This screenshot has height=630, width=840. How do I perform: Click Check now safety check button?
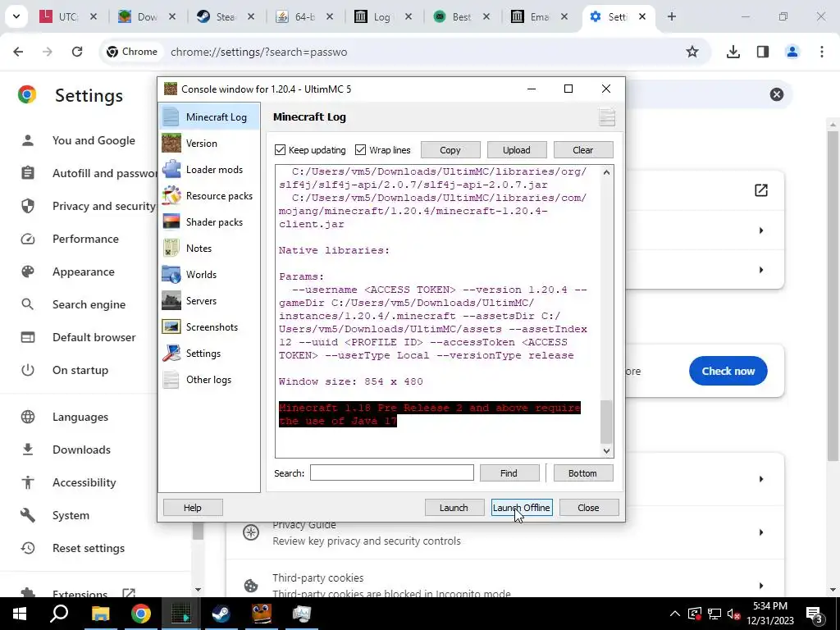point(728,371)
